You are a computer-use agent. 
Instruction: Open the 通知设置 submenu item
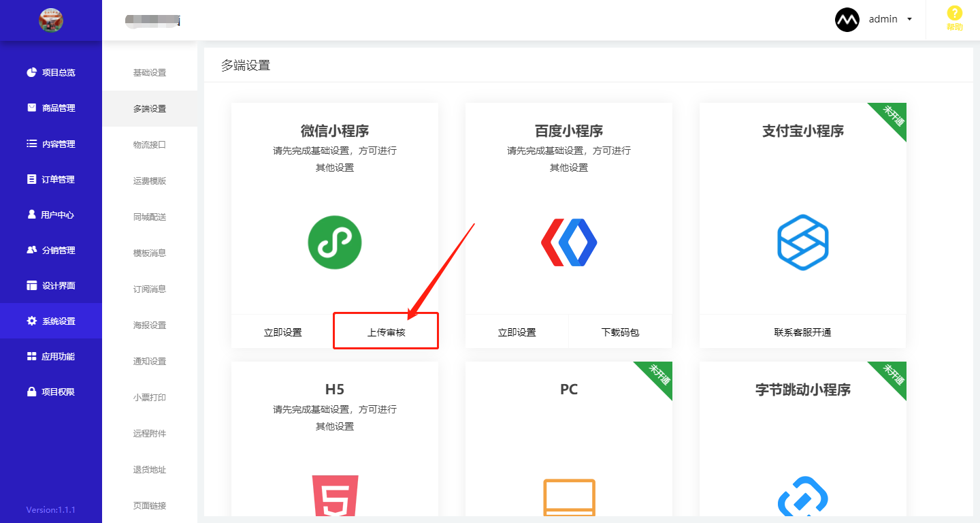click(150, 362)
